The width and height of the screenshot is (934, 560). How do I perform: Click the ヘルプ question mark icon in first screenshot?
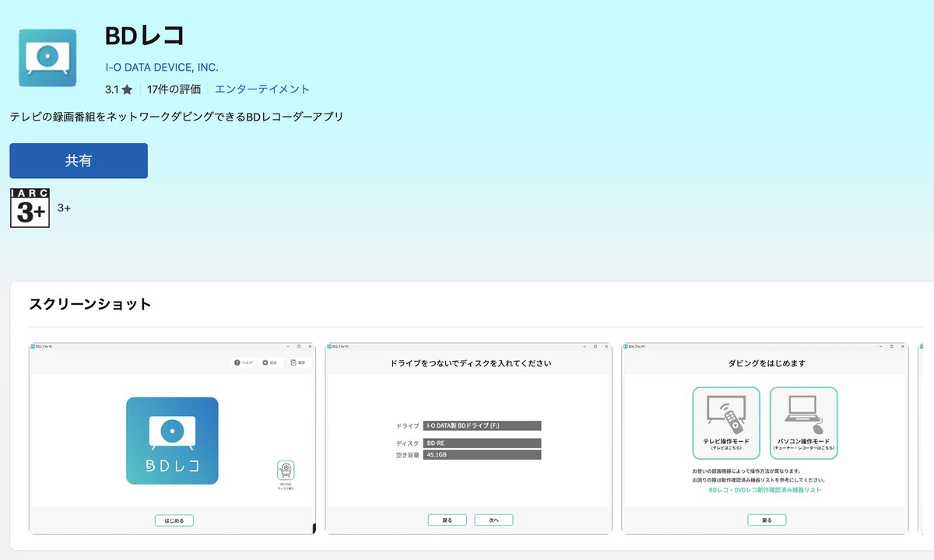coord(237,362)
